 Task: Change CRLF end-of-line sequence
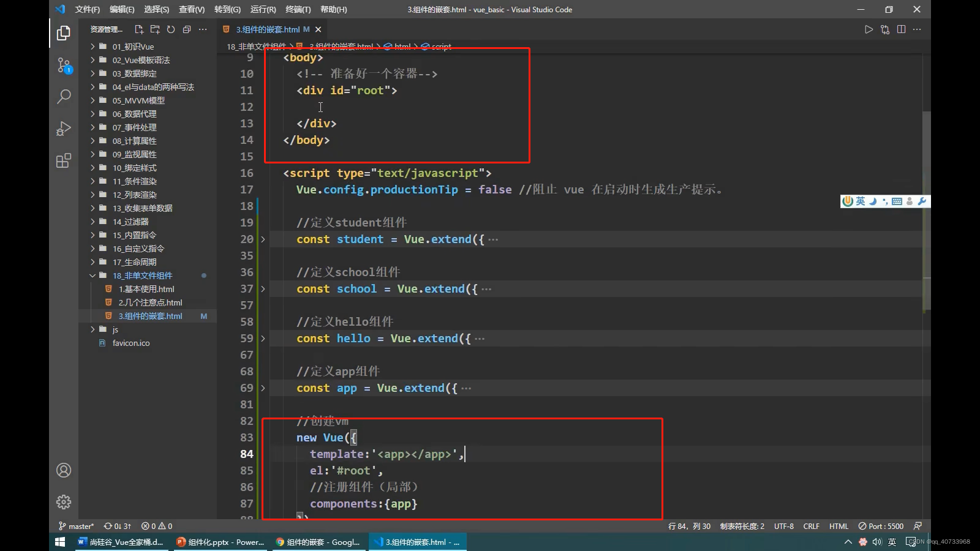(811, 526)
